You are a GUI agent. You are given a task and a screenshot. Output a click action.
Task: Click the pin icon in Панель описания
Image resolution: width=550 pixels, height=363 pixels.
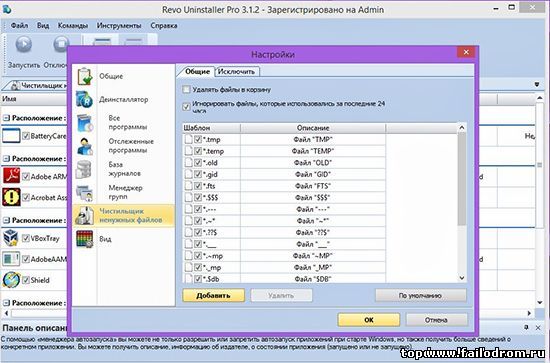526,327
